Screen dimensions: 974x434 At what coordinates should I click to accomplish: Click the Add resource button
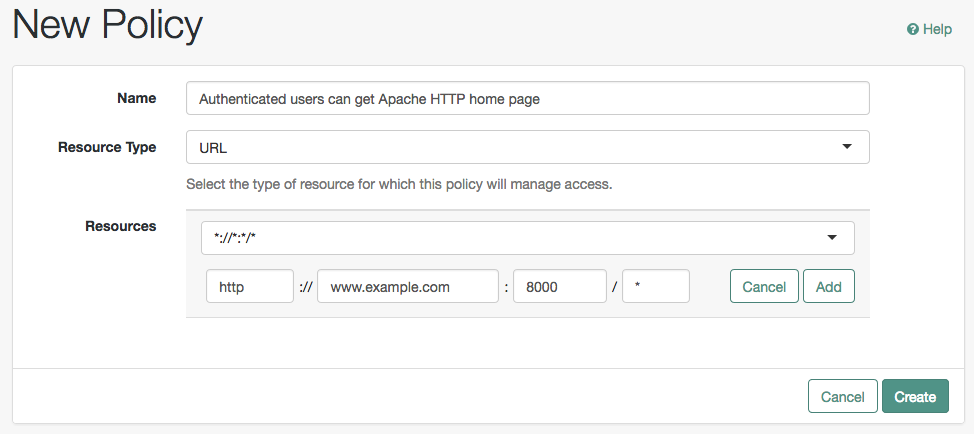point(829,286)
